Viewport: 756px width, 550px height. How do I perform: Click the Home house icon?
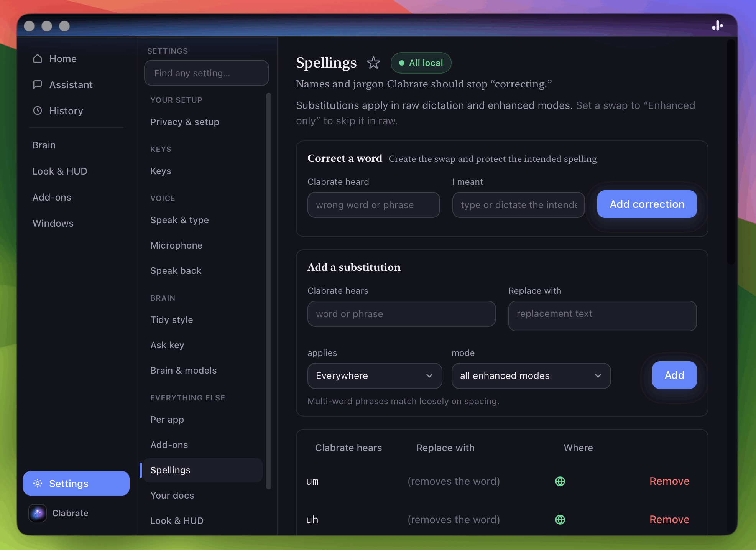click(x=38, y=58)
